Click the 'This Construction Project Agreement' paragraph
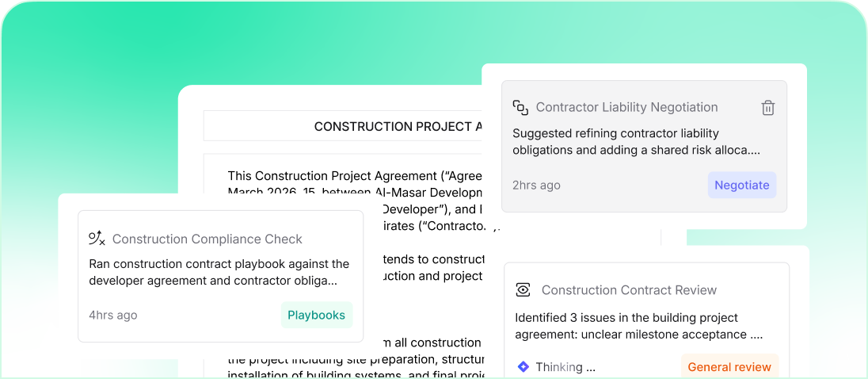 click(x=354, y=176)
